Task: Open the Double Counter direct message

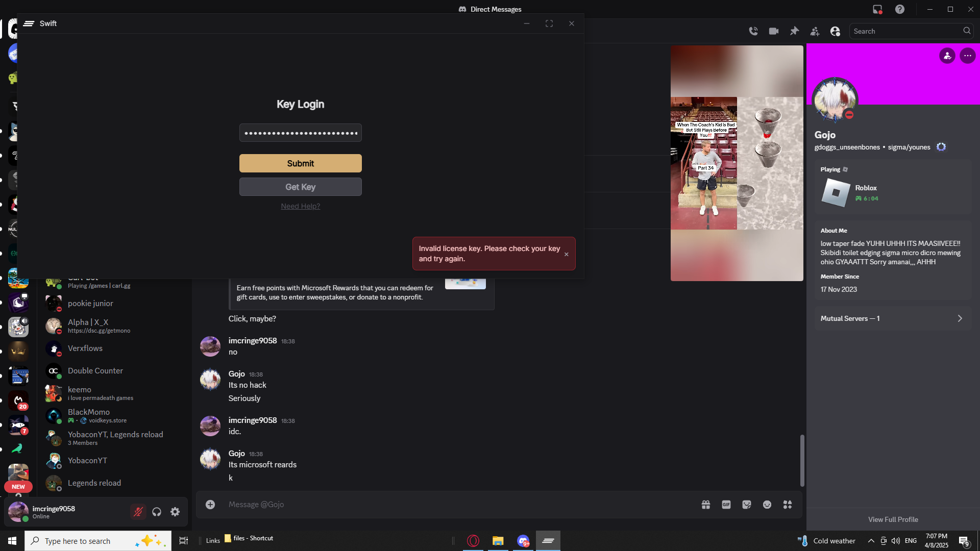Action: (95, 371)
